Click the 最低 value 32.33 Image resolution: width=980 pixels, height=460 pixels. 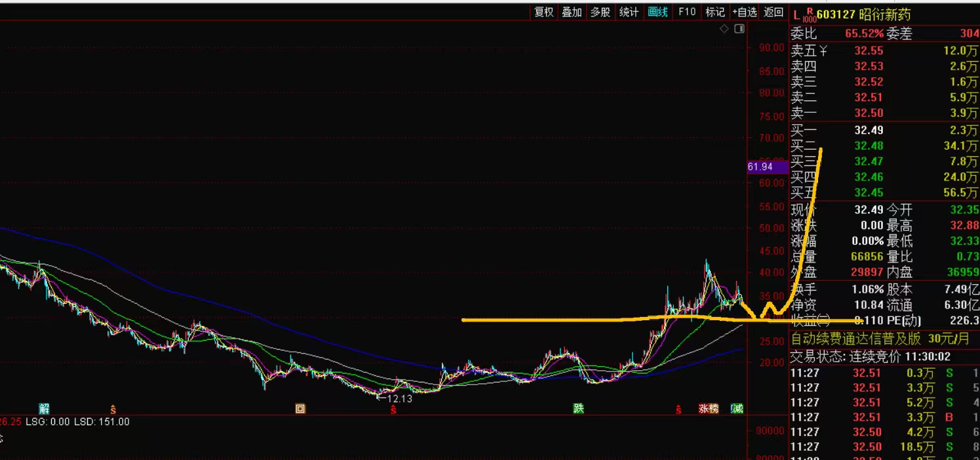[965, 241]
